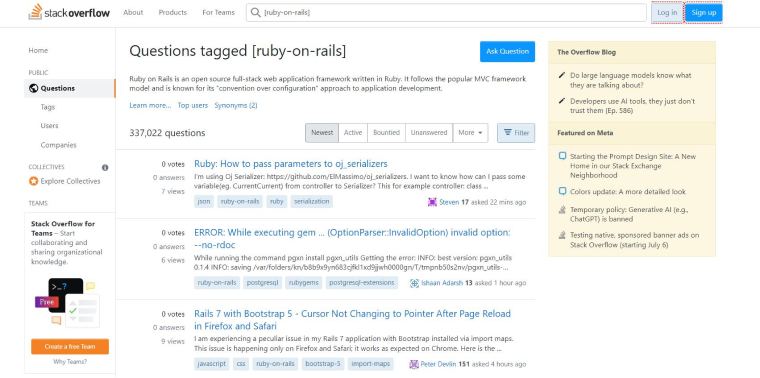The image size is (760, 378).
Task: Click the bootstrap-5 tag
Action: tap(323, 363)
